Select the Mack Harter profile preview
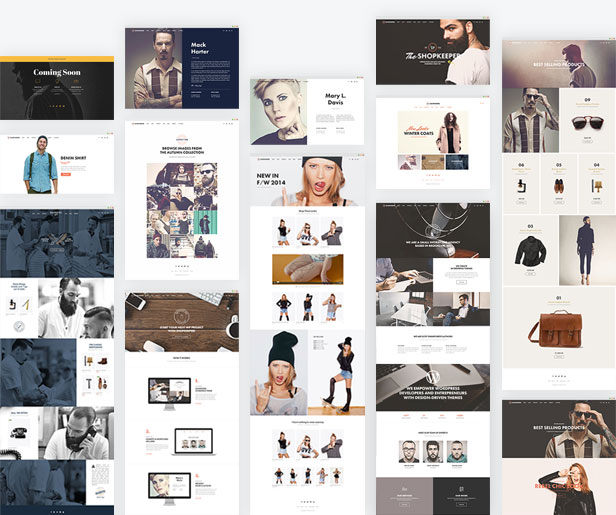 click(x=182, y=68)
